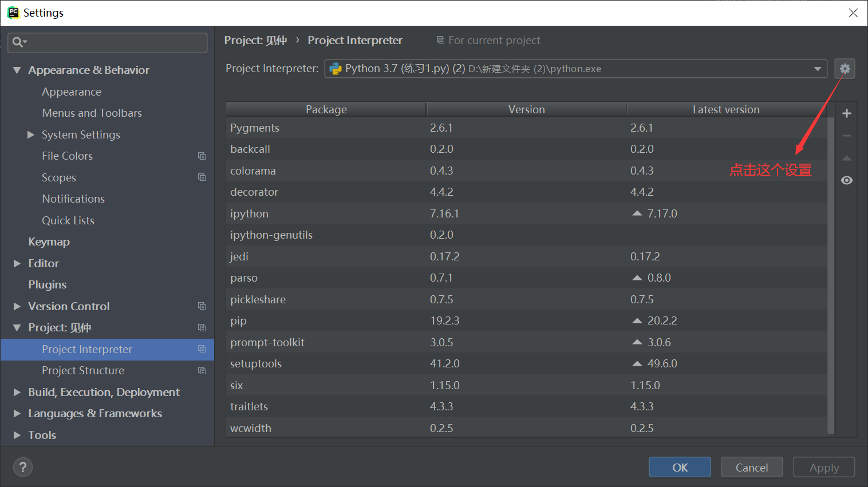Click the plus icon to install package
This screenshot has height=487, width=868.
click(x=847, y=113)
